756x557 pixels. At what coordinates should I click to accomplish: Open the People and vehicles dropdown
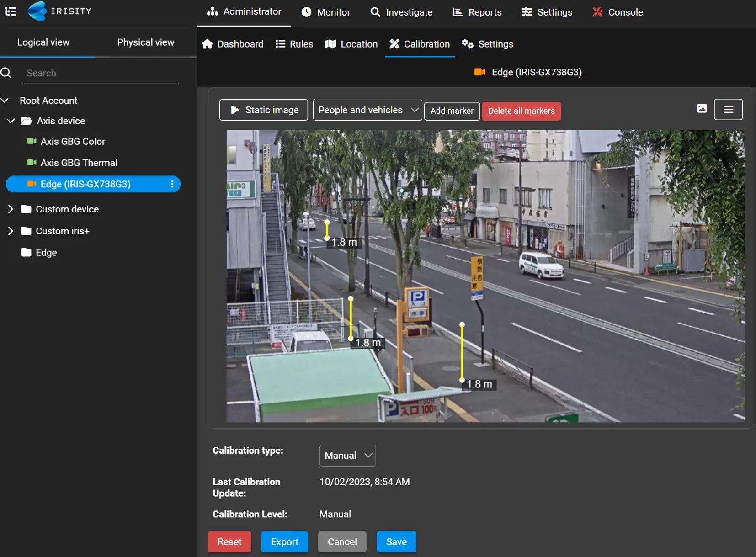(x=367, y=110)
